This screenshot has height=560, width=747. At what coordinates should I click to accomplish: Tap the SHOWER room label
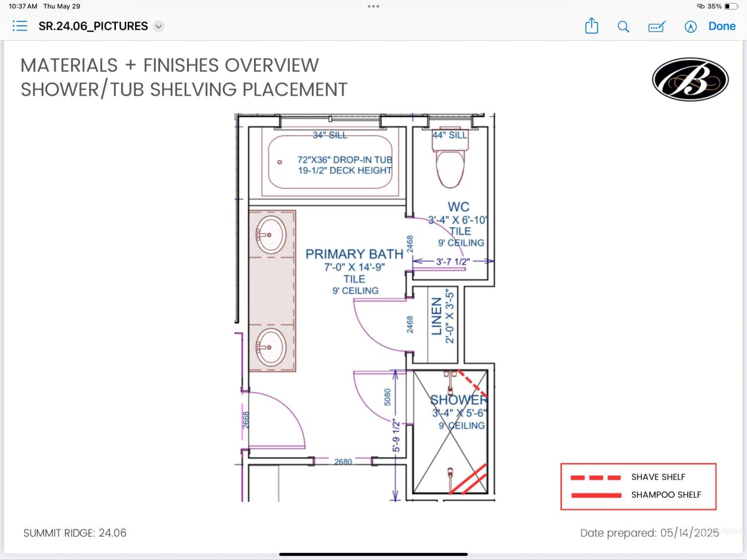click(x=459, y=400)
